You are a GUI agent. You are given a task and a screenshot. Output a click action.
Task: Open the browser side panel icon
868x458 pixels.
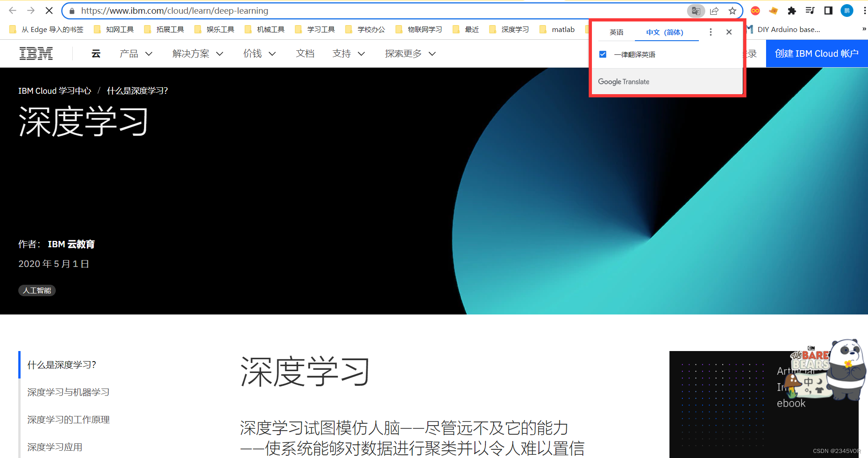tap(828, 11)
